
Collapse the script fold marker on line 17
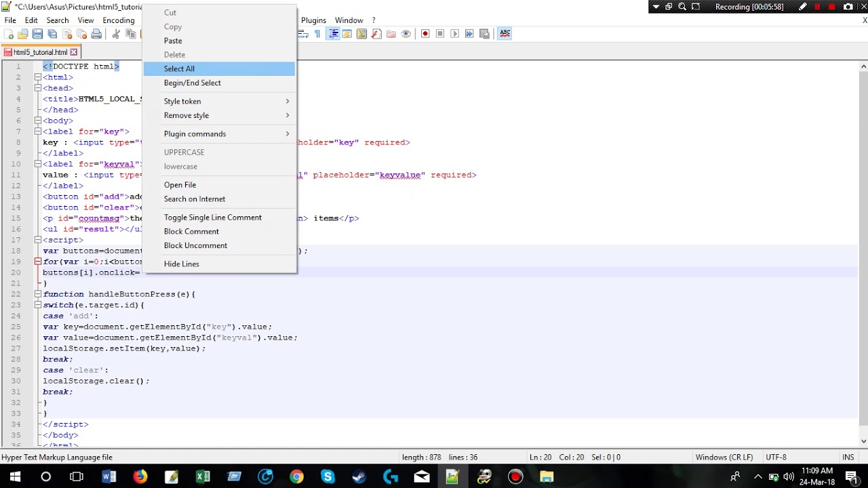point(38,240)
